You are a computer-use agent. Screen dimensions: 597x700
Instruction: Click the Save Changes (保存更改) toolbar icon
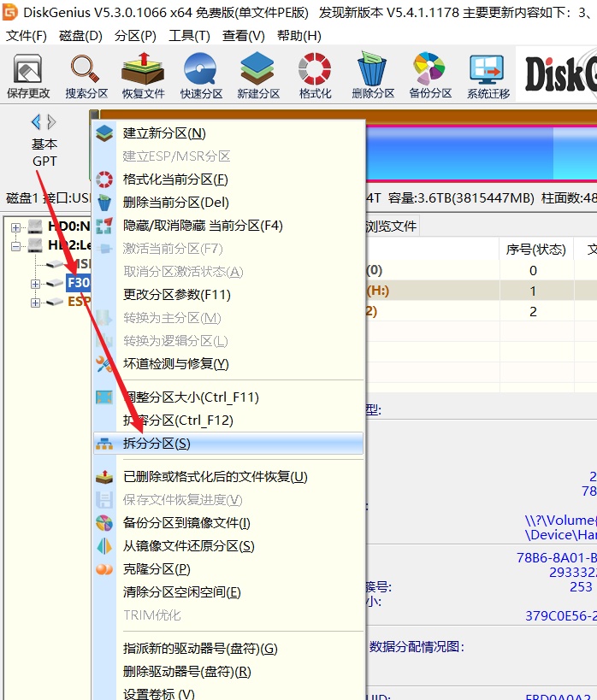(x=28, y=75)
